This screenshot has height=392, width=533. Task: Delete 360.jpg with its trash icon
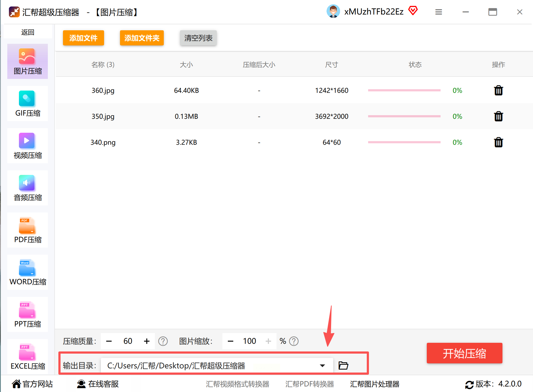[x=498, y=90]
